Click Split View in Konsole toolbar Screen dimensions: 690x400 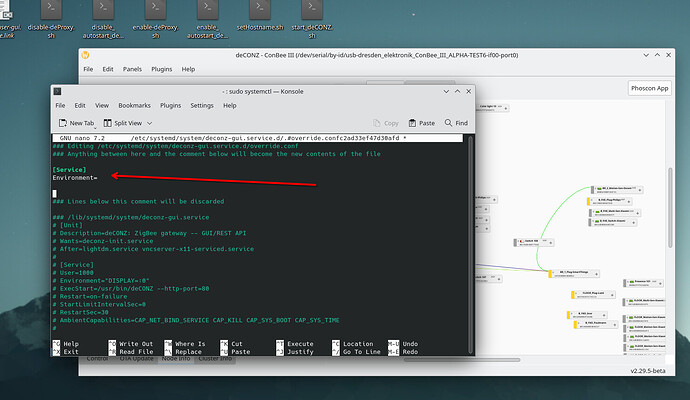click(123, 123)
